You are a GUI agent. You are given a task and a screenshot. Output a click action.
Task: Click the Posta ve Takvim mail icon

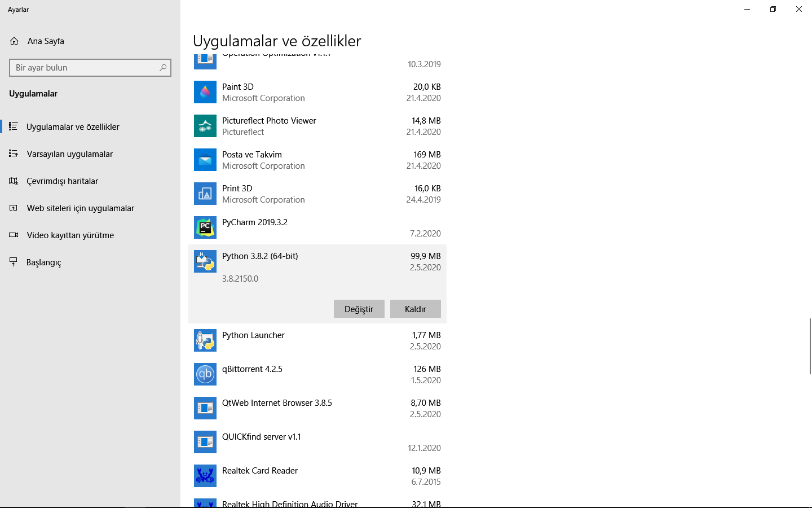(x=205, y=160)
